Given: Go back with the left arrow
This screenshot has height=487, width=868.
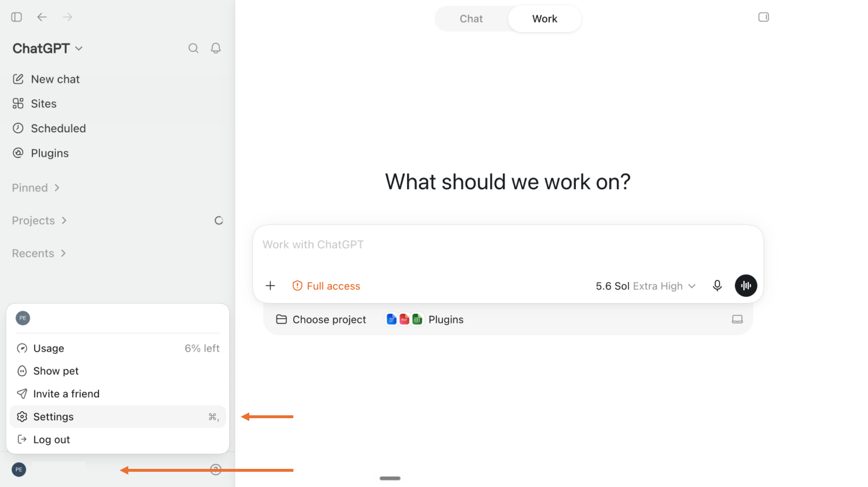Looking at the screenshot, I should click(42, 17).
